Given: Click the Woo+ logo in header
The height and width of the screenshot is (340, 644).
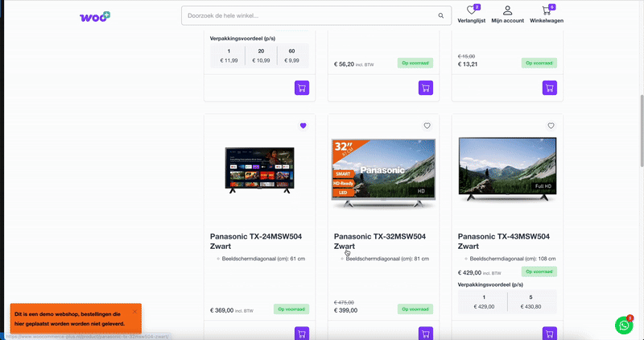Looking at the screenshot, I should (x=95, y=16).
